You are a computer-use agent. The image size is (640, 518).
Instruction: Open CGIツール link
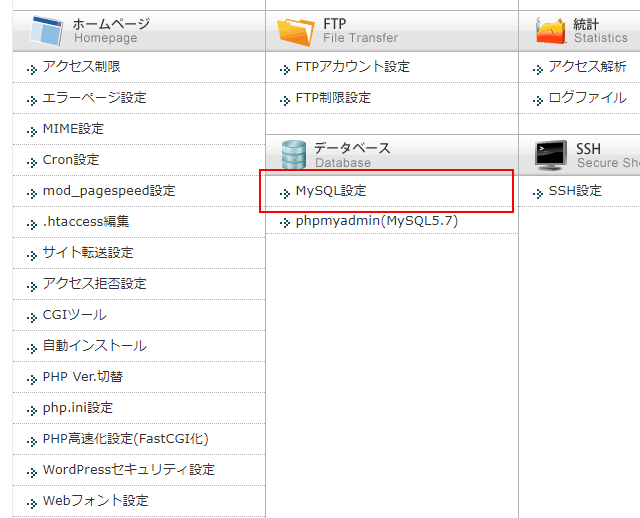[75, 315]
